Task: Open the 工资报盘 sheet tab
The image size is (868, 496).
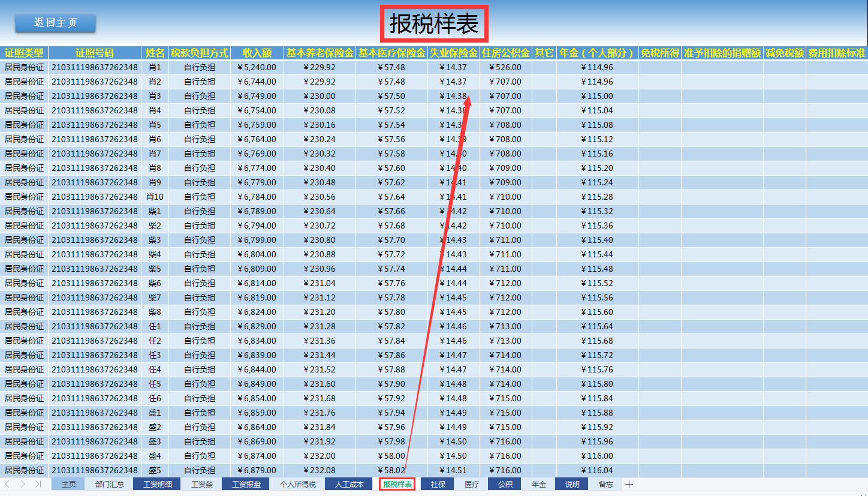Action: (x=246, y=484)
